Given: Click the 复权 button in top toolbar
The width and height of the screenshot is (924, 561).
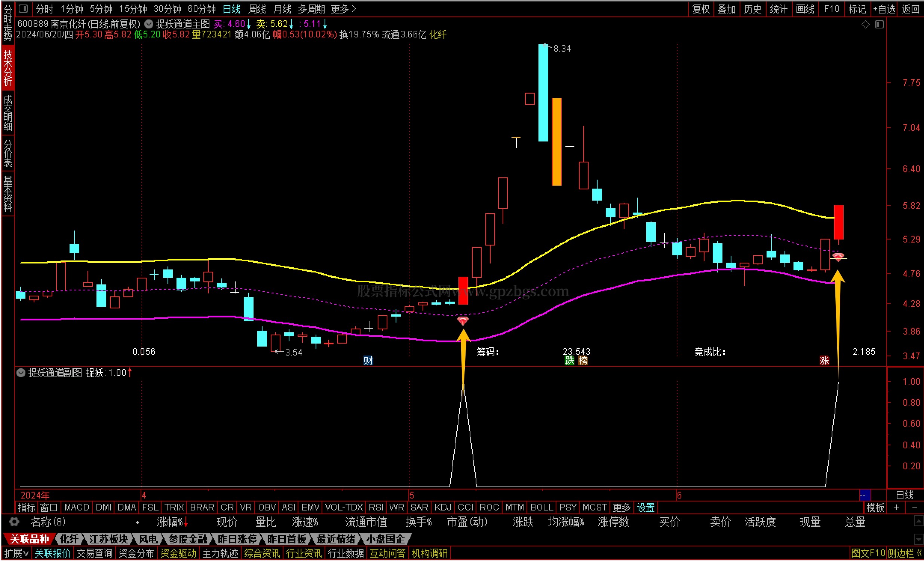Looking at the screenshot, I should point(701,9).
